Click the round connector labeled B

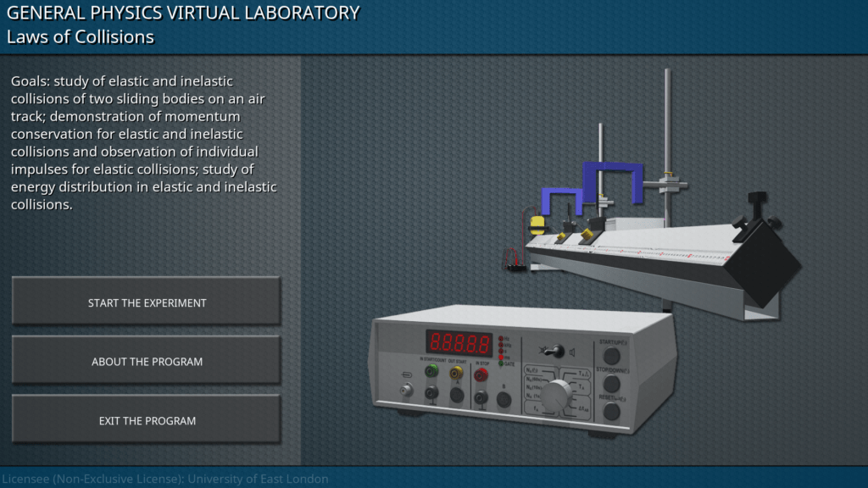click(x=504, y=399)
